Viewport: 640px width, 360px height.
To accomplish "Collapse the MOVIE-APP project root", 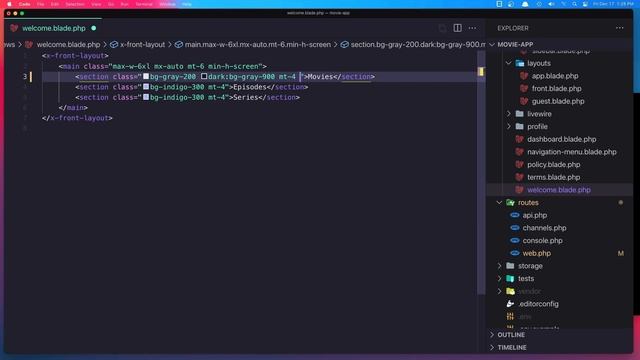I will (x=492, y=44).
